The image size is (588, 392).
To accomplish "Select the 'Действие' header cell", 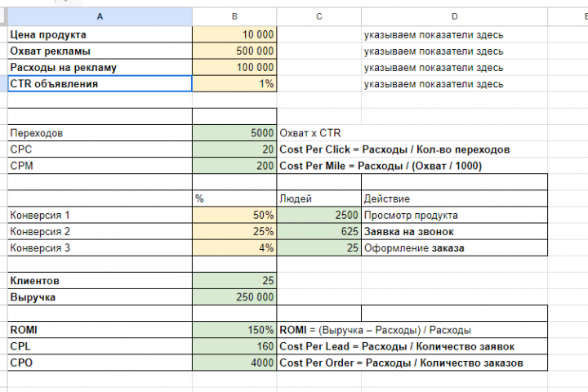I will click(x=455, y=198).
